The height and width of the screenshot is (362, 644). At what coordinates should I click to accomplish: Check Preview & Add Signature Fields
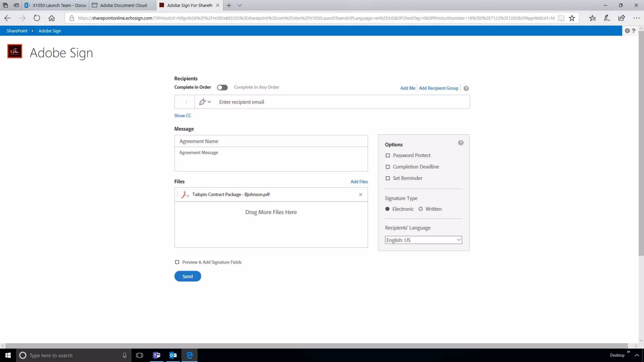click(x=177, y=262)
